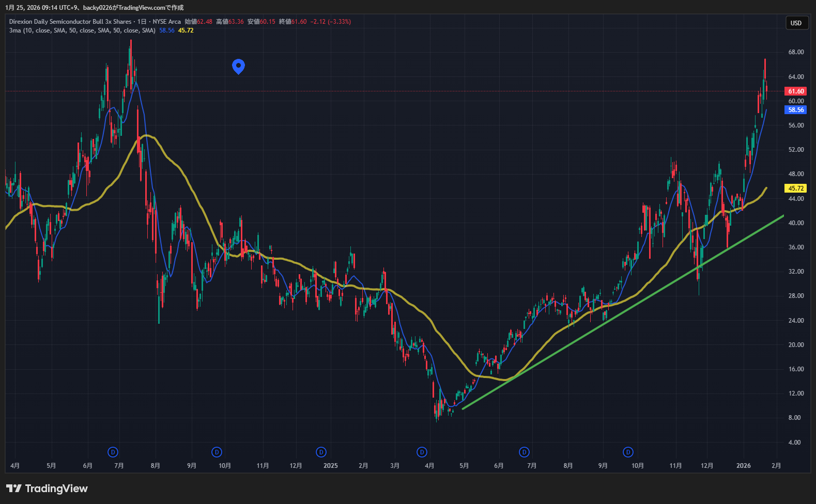
Task: Click the 4.00 level on price axis
Action: (x=794, y=443)
